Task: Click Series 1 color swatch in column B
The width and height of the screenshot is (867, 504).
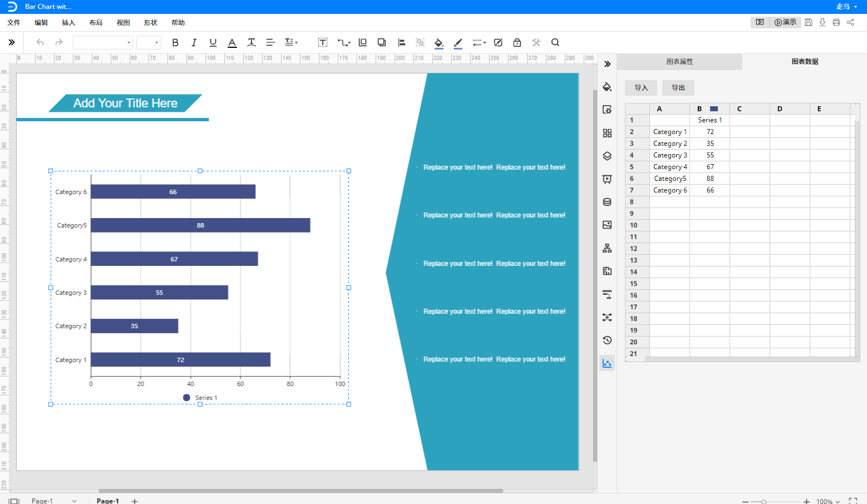Action: click(714, 109)
